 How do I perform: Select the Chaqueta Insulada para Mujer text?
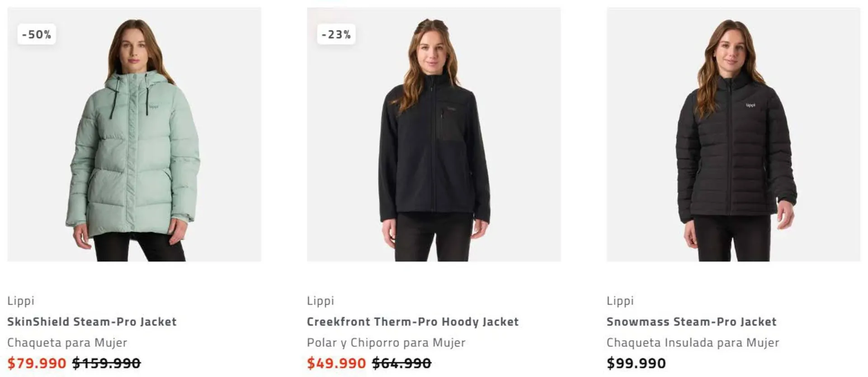tap(693, 343)
